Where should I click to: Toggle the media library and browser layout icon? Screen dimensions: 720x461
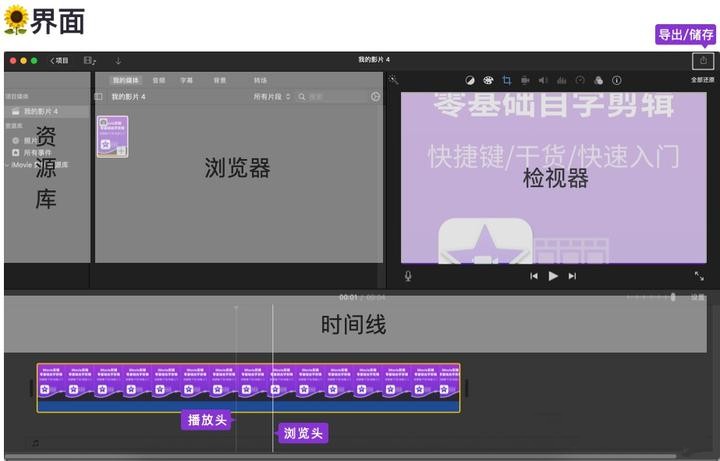(90, 61)
